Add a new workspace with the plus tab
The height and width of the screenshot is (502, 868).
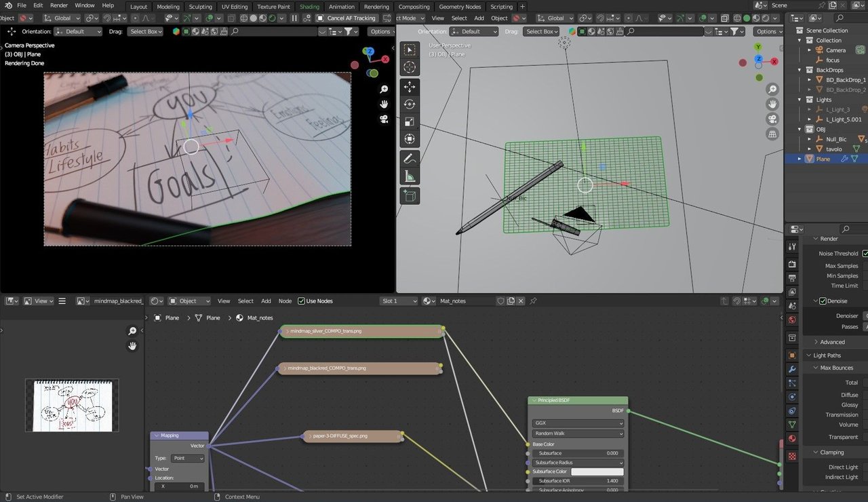522,6
